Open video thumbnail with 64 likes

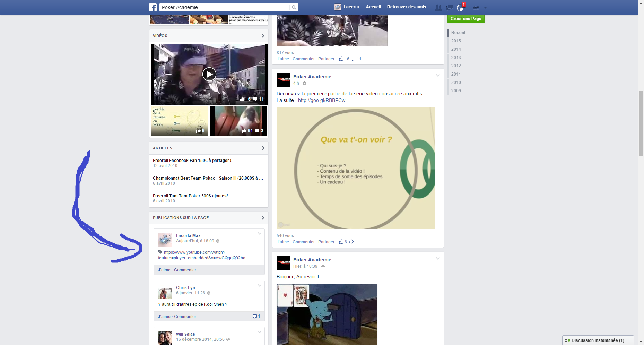[238, 121]
